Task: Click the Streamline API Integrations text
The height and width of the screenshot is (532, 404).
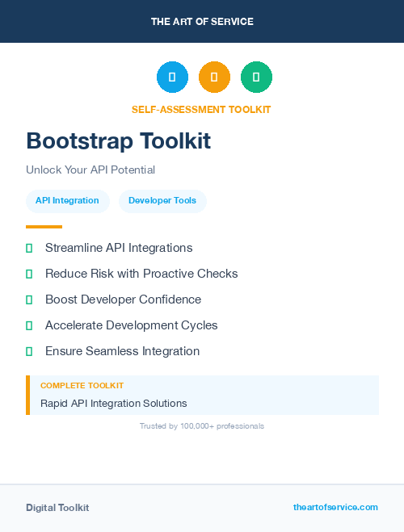Action: click(119, 248)
